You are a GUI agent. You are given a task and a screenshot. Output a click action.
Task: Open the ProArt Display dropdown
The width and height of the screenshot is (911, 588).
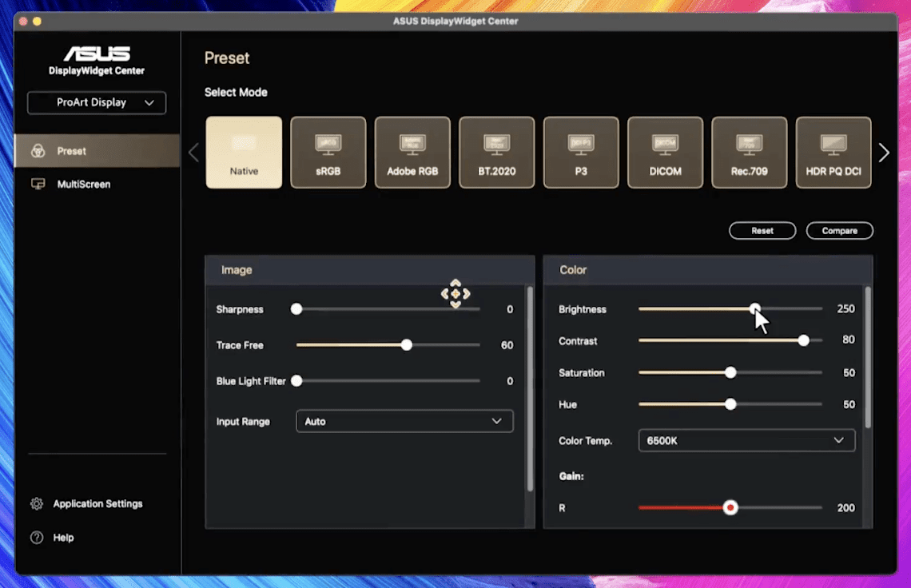click(97, 103)
